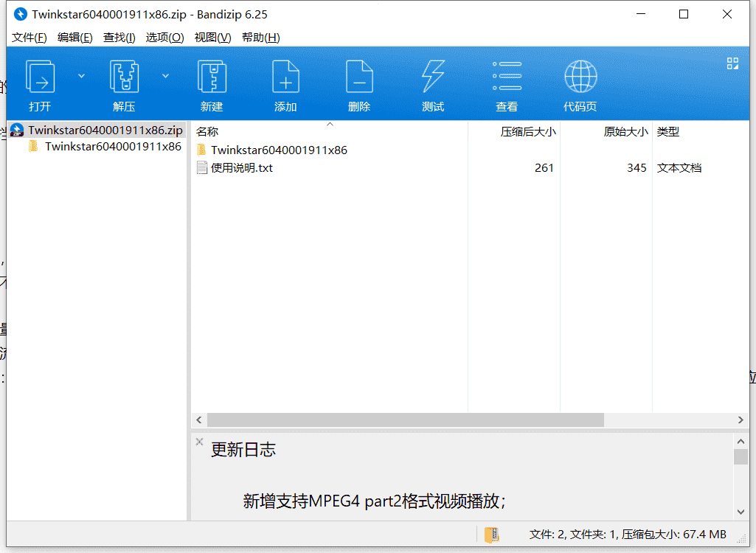Viewport: 756px width, 553px height.
Task: Click the View (查看) list icon
Action: pyautogui.click(x=507, y=76)
